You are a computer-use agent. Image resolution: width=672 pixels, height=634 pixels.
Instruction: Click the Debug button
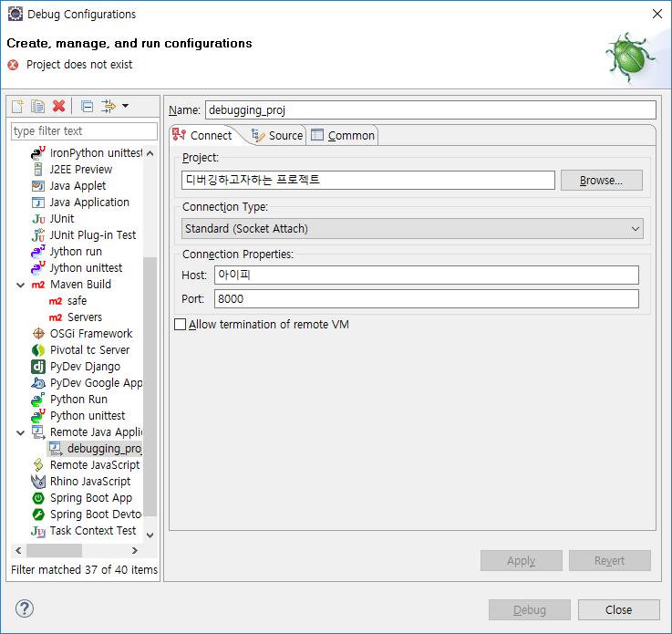pos(529,610)
